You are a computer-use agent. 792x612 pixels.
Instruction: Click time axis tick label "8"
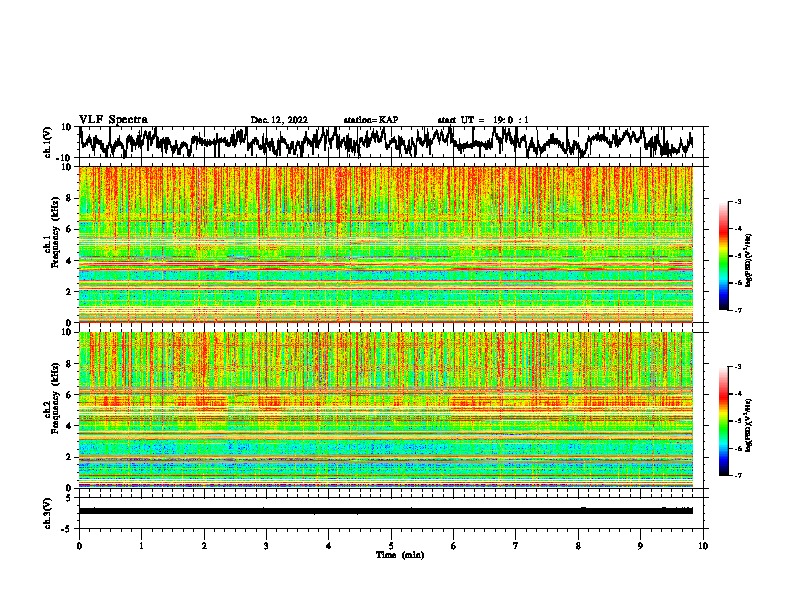click(578, 546)
